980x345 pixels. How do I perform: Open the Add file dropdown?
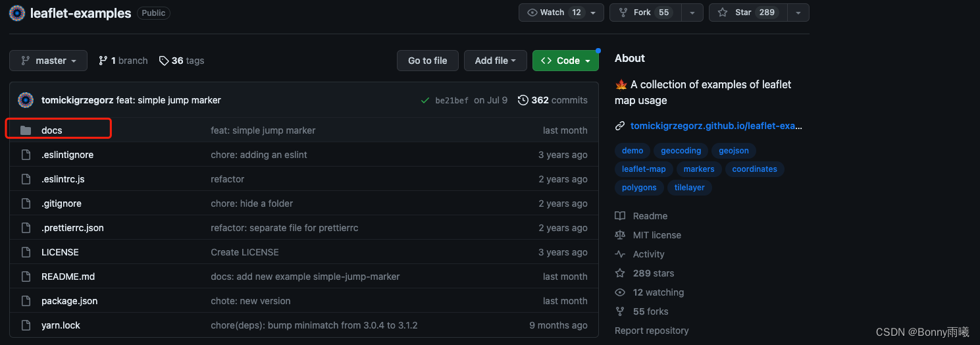495,61
